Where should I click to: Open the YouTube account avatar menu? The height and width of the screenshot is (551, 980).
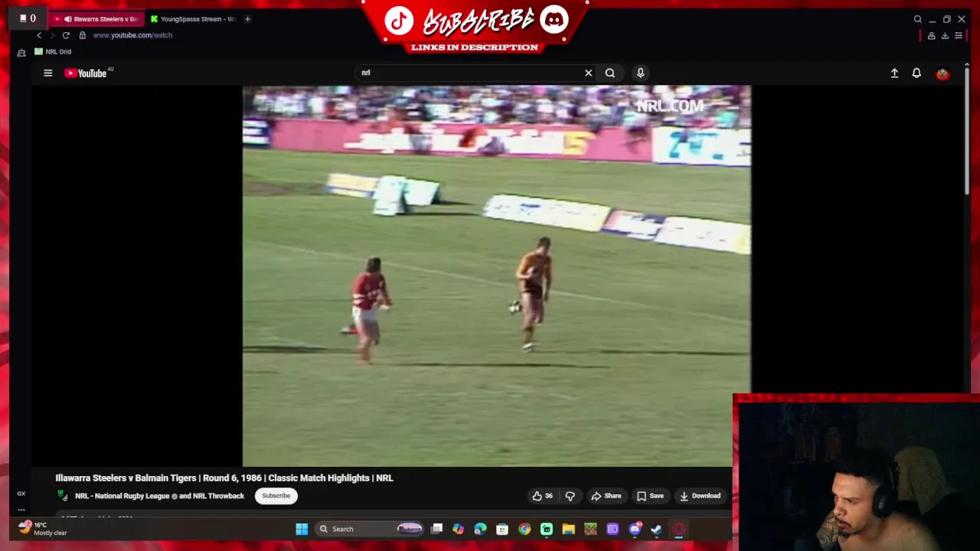click(942, 73)
